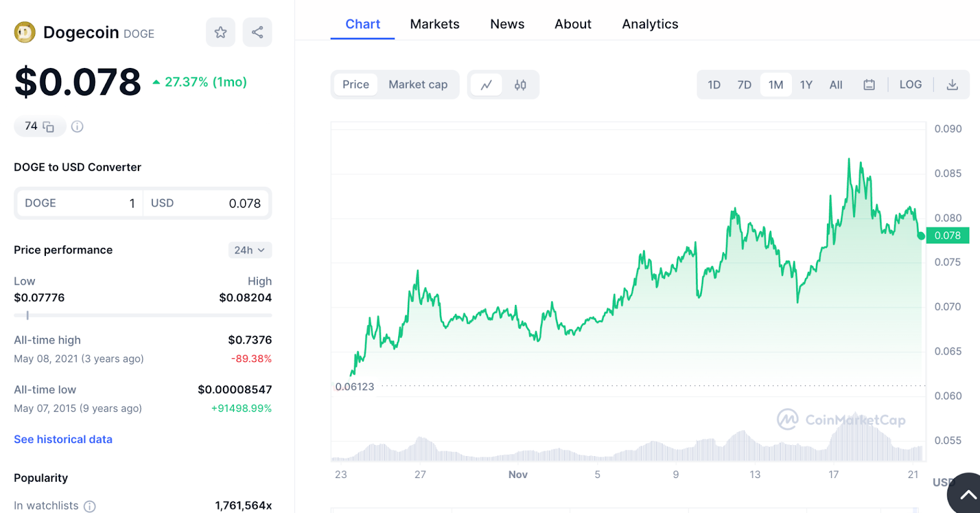Open the Markets tab
This screenshot has width=980, height=513.
(x=435, y=24)
